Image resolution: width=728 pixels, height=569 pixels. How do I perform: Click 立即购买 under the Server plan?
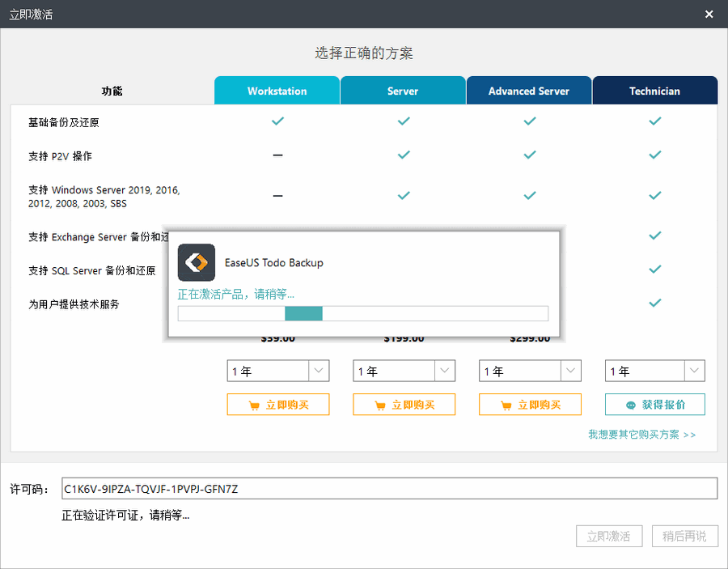tap(404, 405)
